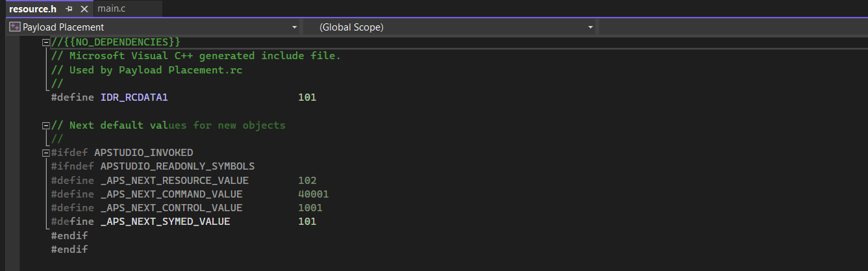Click the last #endif line

click(69, 250)
